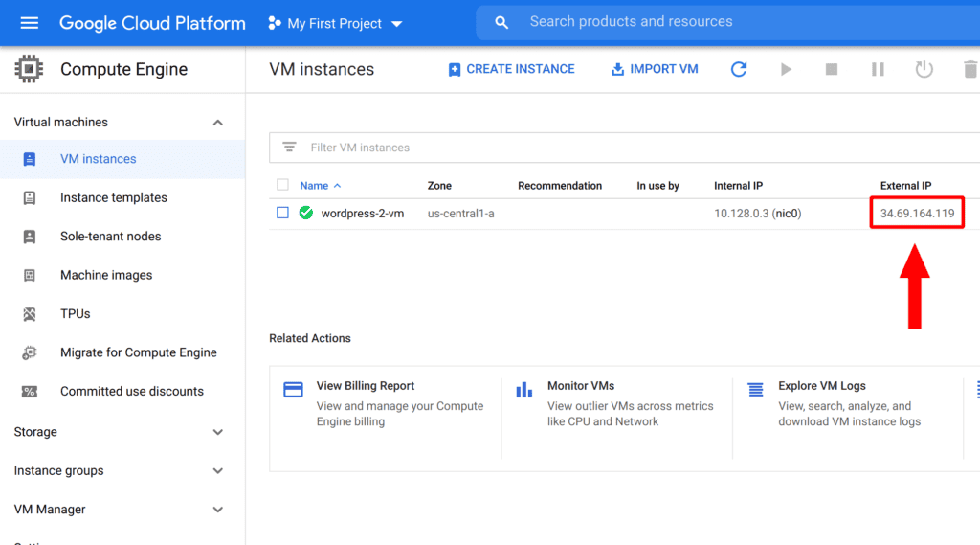Click the Import VM button
This screenshot has height=545, width=980.
point(655,70)
